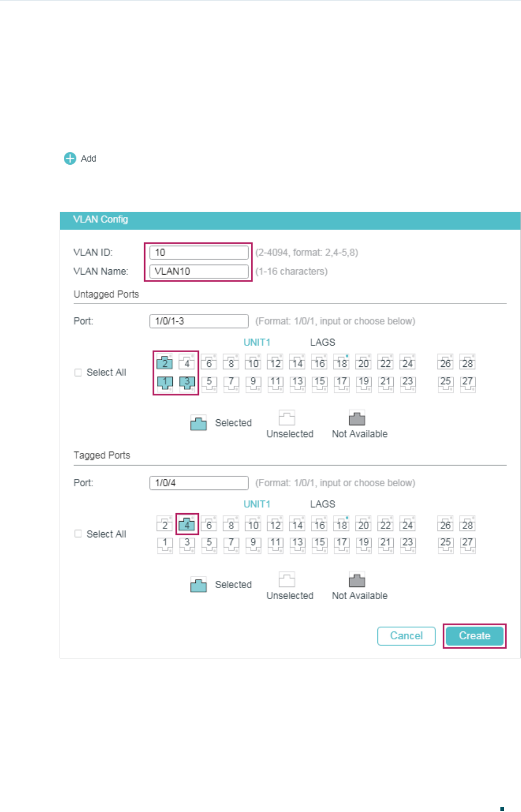Switch to LAGS tab in Tagged Ports
This screenshot has height=812, width=521.
(323, 504)
